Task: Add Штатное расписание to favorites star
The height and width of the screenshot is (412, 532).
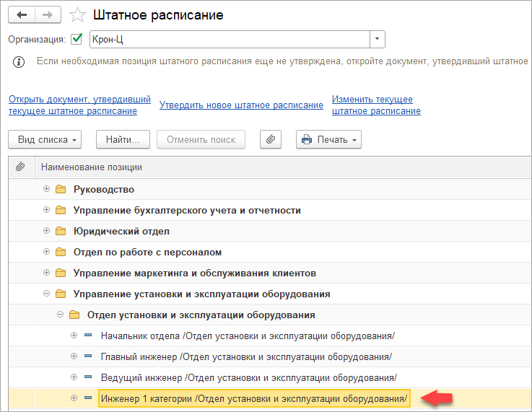Action: (76, 15)
